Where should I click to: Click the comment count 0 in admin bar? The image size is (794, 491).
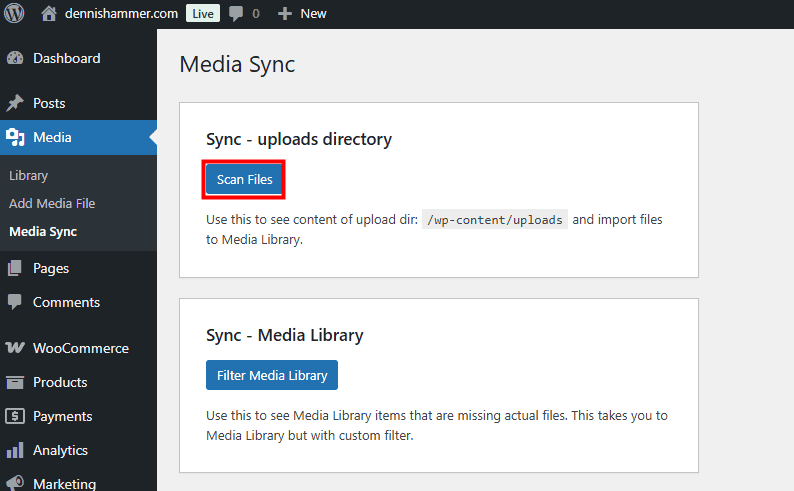tap(256, 14)
